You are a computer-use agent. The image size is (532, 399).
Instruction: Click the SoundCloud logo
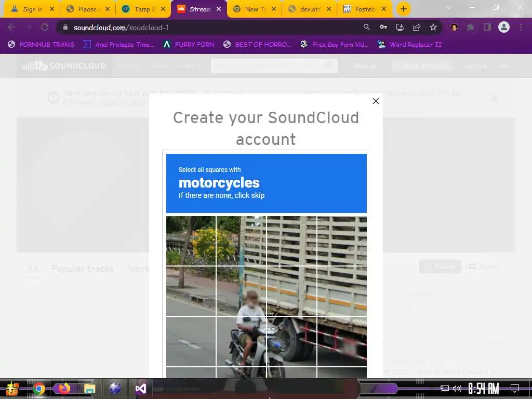pyautogui.click(x=64, y=66)
